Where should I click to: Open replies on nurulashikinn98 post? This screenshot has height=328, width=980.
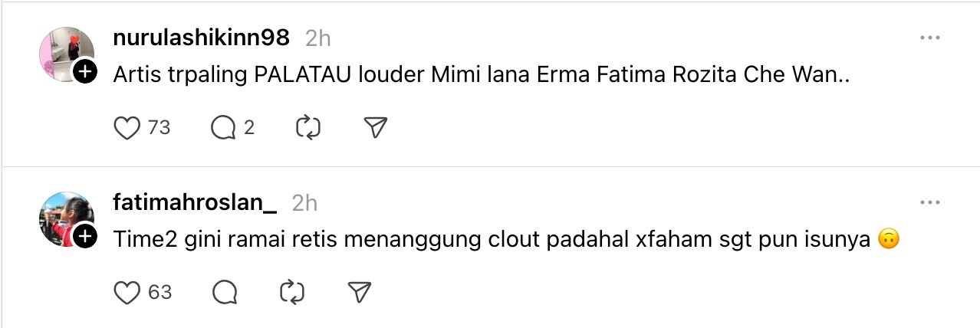point(223,128)
